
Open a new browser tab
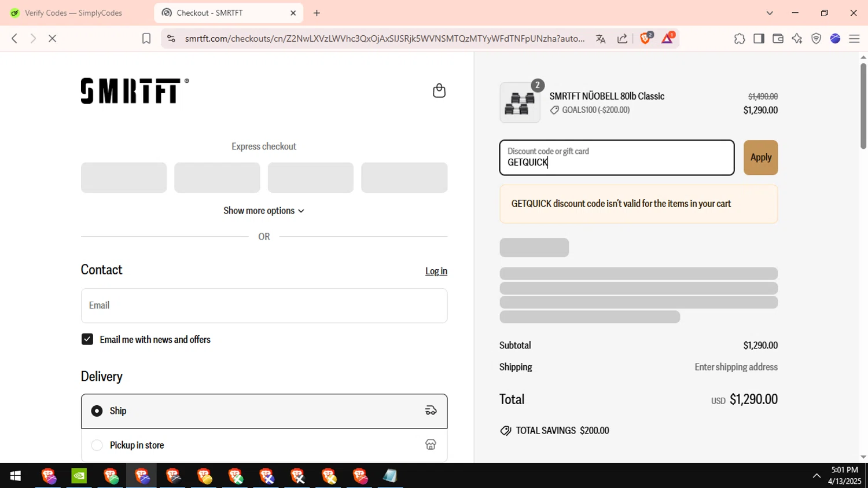tap(317, 13)
